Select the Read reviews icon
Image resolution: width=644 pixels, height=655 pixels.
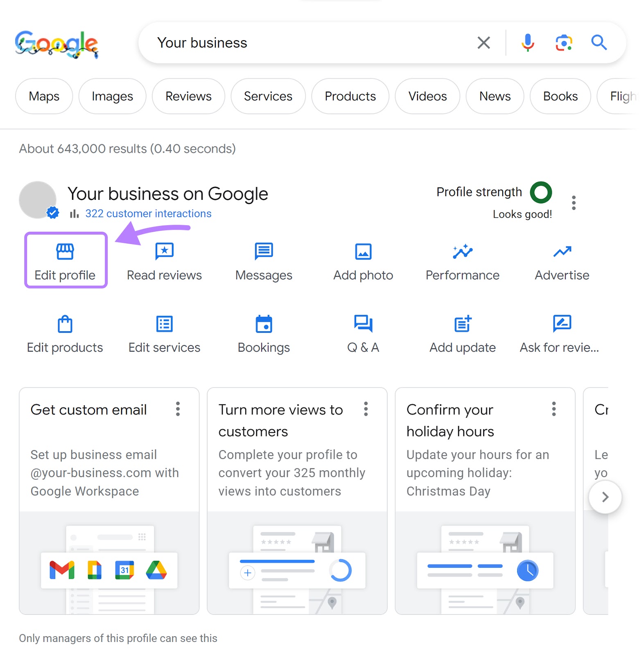tap(164, 251)
